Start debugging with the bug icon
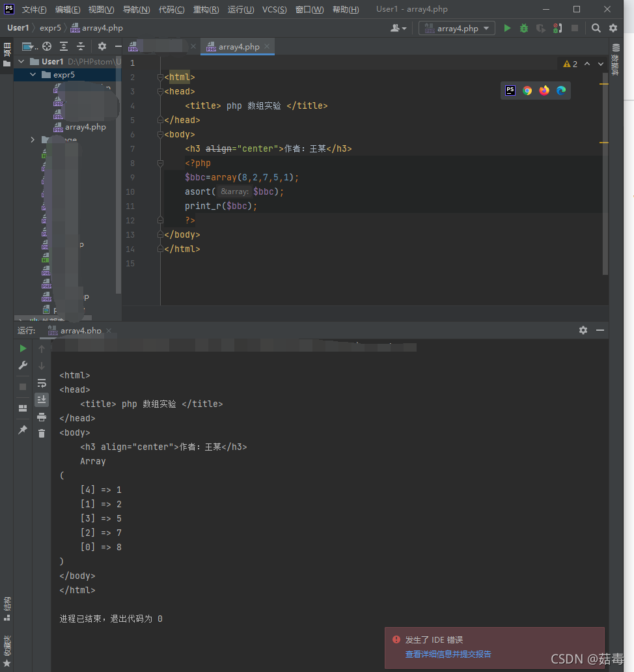634x672 pixels. 524,28
